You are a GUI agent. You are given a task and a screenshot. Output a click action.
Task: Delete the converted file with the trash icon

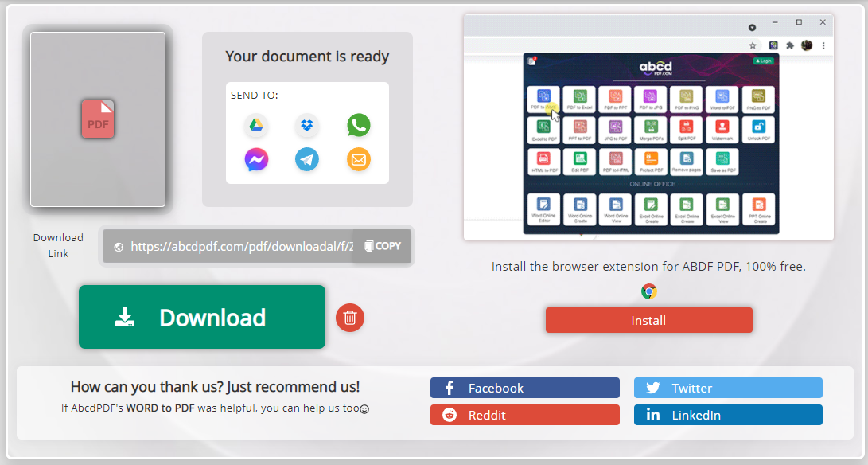pos(350,318)
